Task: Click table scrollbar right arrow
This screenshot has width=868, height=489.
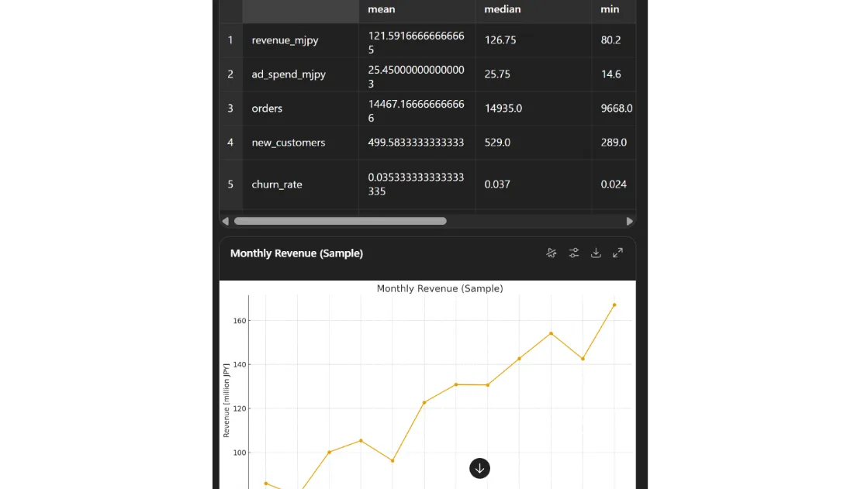Action: (629, 221)
